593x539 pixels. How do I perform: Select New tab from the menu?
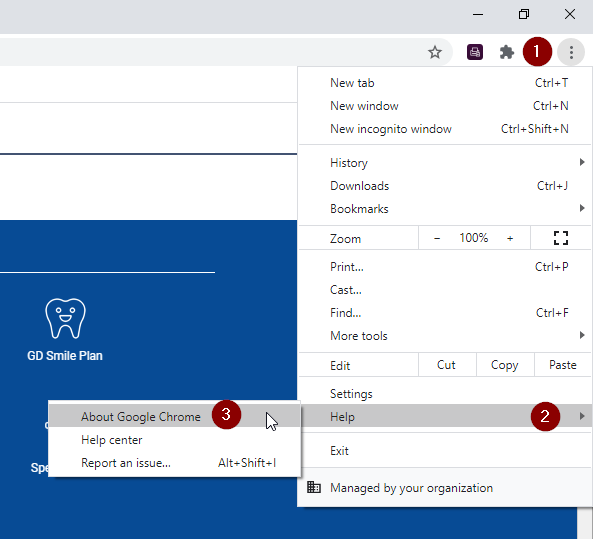pyautogui.click(x=445, y=83)
